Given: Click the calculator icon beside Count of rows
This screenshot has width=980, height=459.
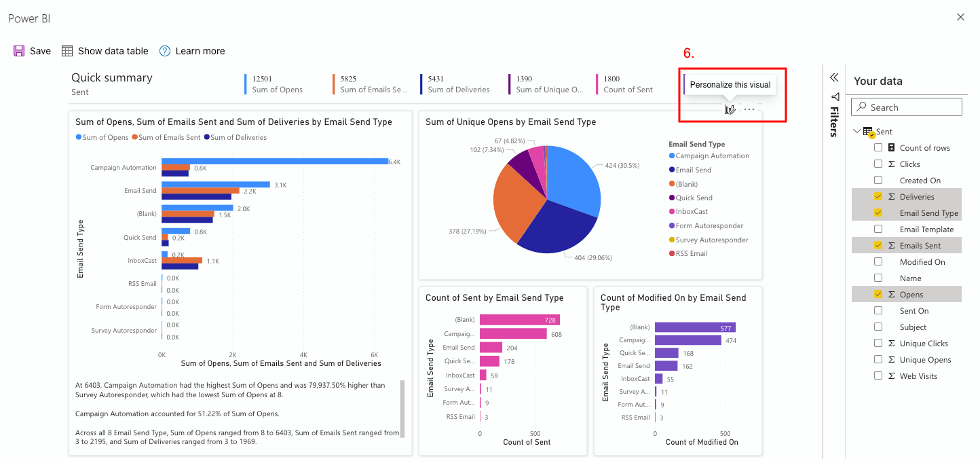Looking at the screenshot, I should 891,148.
